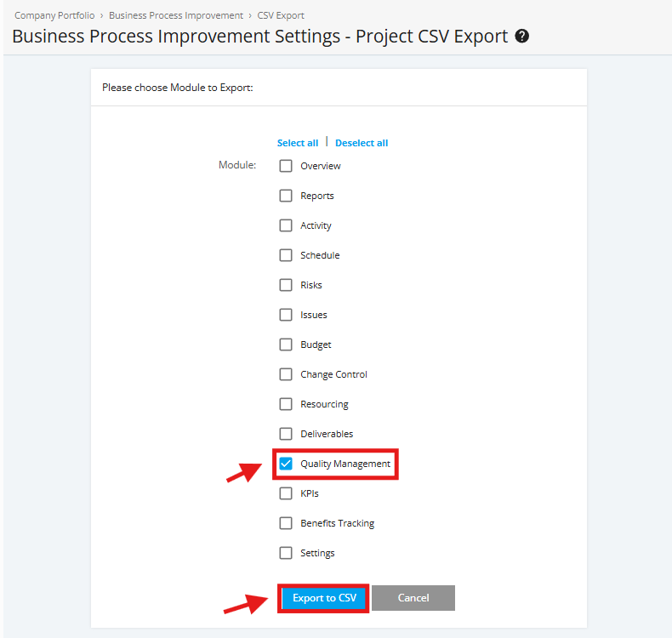The height and width of the screenshot is (638, 672).
Task: Select the Deliverables checkbox
Action: coord(286,434)
